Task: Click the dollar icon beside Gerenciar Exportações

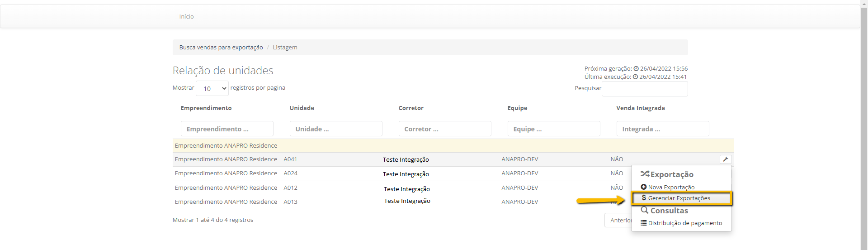Action: (x=644, y=198)
